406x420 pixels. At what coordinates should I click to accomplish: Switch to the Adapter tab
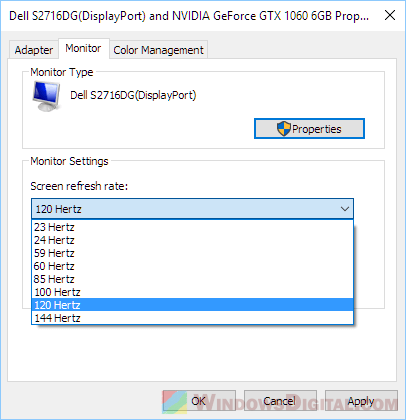(x=34, y=50)
